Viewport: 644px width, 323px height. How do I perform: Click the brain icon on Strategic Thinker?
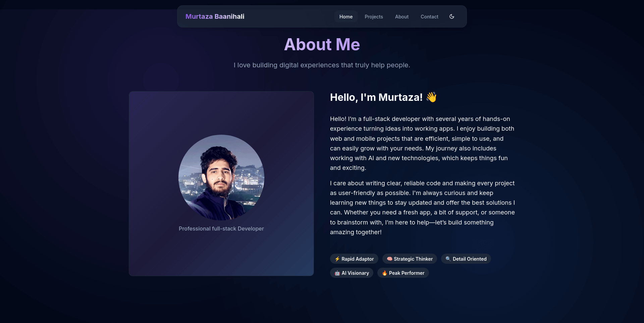389,259
